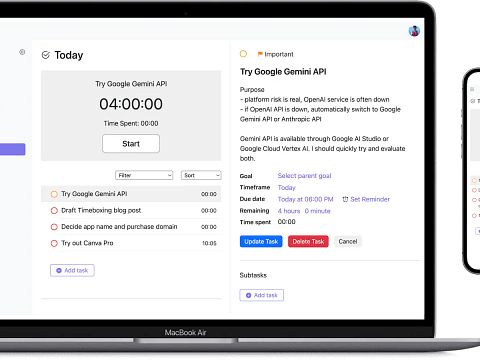Click the red Delete Task button

[x=308, y=242]
